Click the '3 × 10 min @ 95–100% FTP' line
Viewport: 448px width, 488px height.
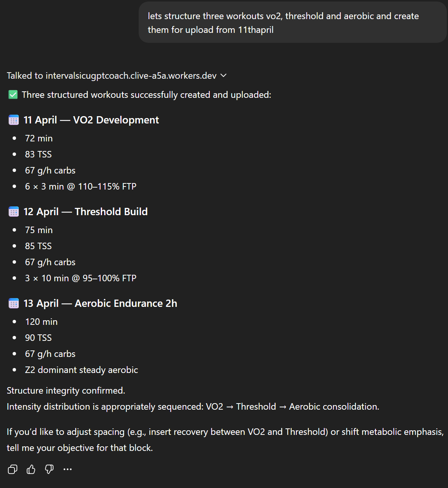(81, 278)
